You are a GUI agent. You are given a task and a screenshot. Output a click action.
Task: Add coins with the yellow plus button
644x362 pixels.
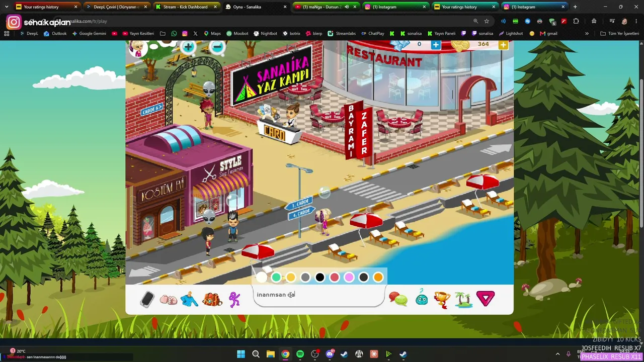point(503,45)
